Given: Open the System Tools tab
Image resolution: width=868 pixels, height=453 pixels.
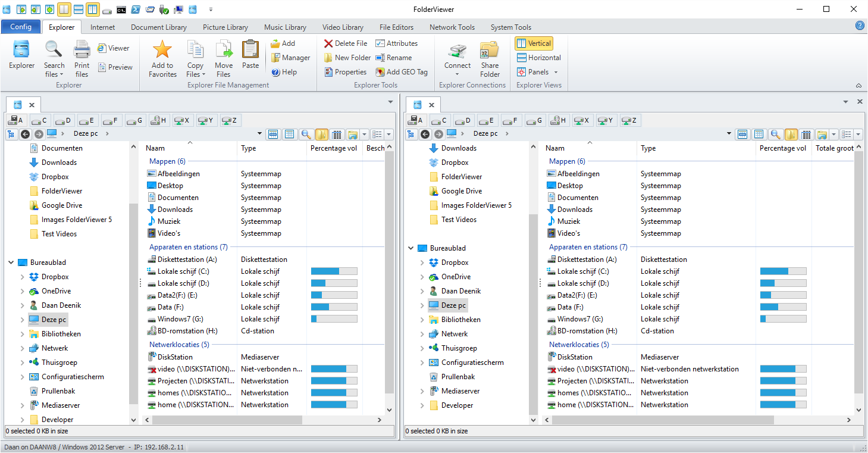Looking at the screenshot, I should pyautogui.click(x=511, y=27).
